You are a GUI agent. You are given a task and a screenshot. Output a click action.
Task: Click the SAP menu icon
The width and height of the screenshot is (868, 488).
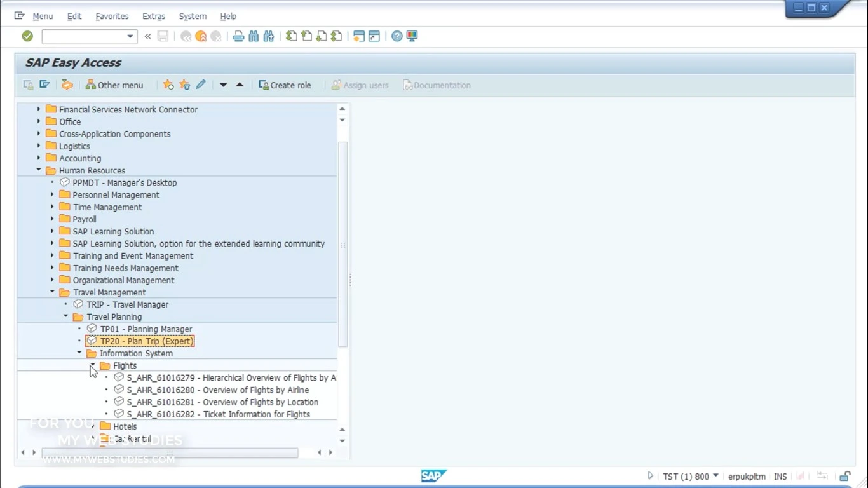[44, 85]
